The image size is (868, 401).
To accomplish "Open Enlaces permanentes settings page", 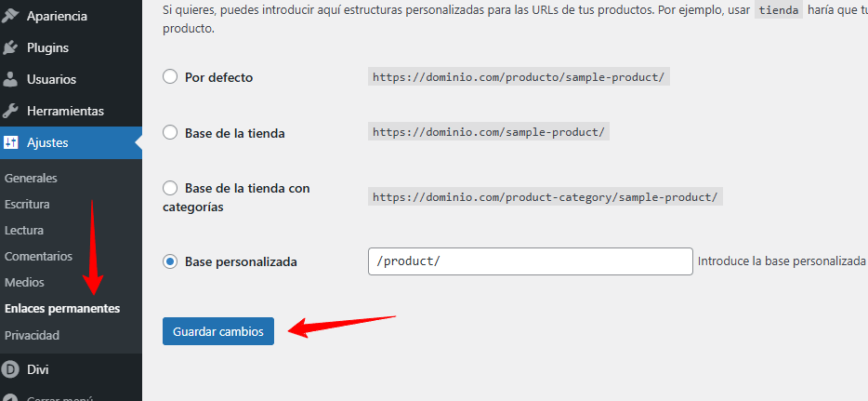I will pos(62,308).
